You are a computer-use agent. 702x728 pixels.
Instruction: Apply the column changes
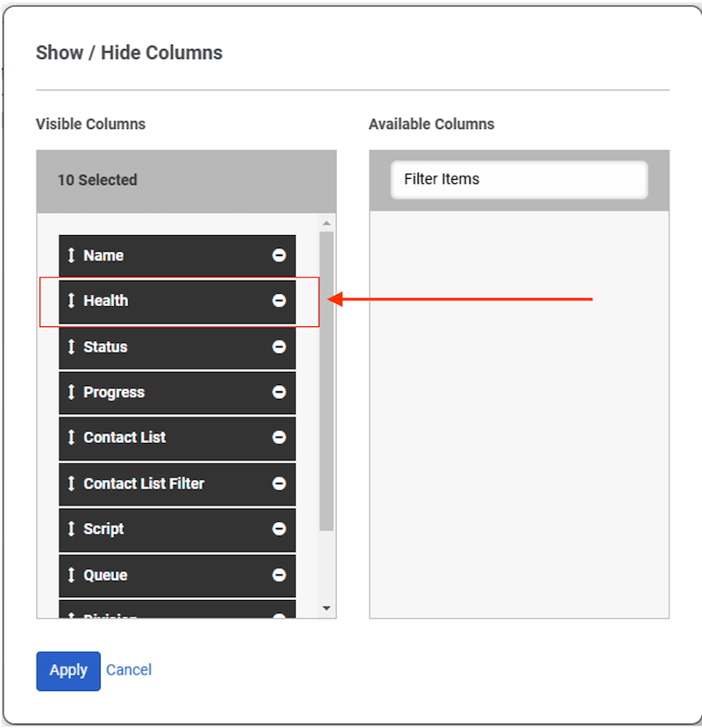(x=68, y=670)
